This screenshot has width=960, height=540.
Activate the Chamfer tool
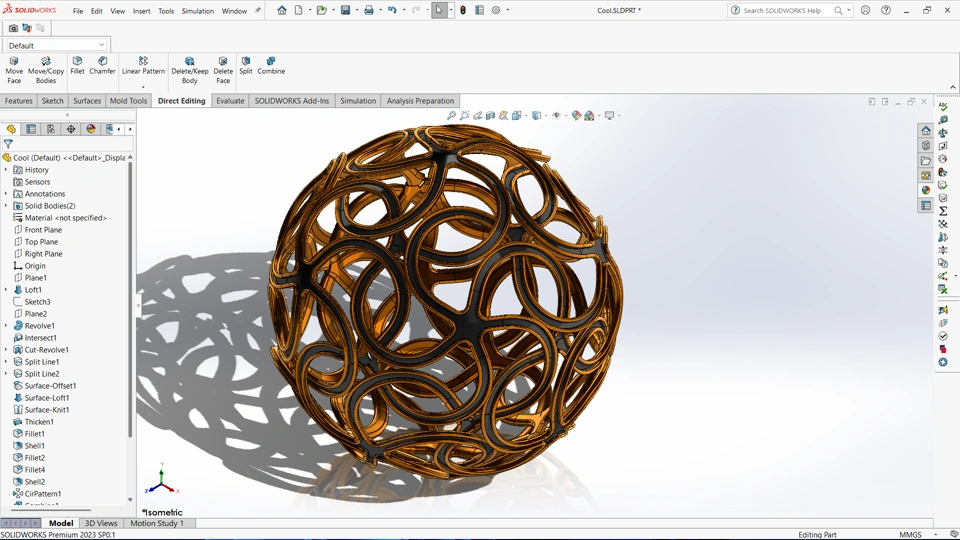pos(102,62)
